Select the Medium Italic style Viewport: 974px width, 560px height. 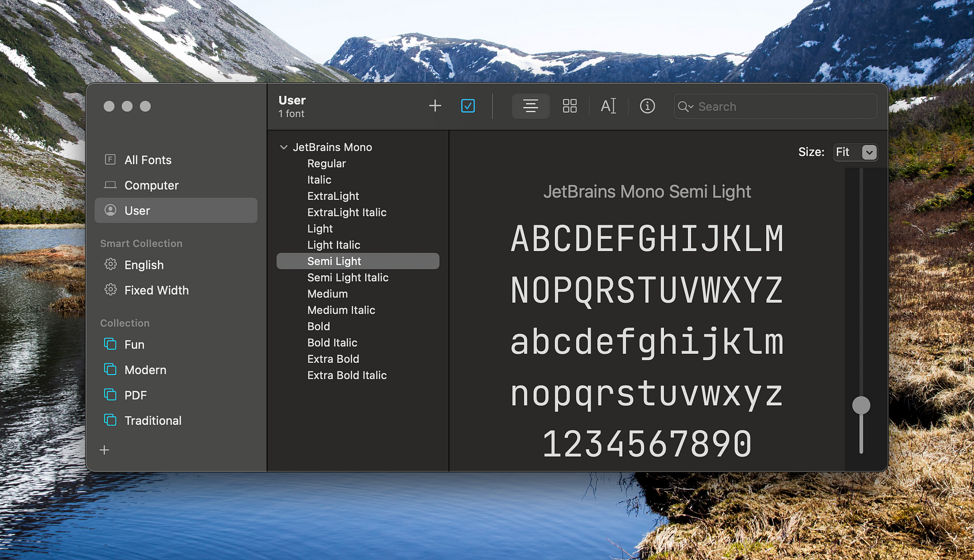[x=341, y=310]
